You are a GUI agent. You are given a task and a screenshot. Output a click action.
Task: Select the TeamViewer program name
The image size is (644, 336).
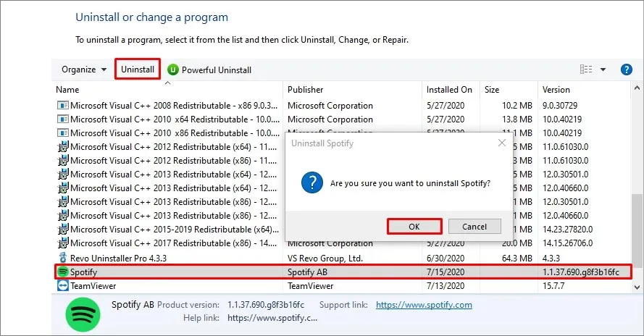tap(93, 285)
